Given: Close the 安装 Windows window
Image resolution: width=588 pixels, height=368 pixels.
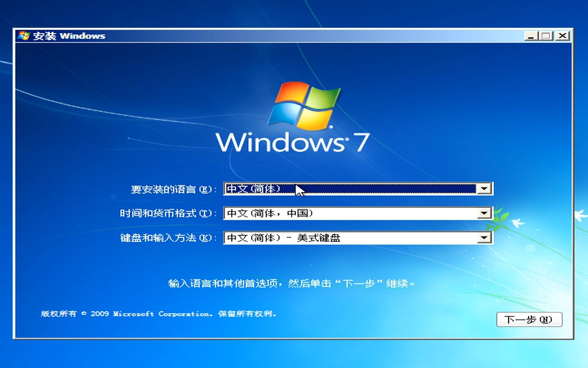Looking at the screenshot, I should (x=562, y=36).
